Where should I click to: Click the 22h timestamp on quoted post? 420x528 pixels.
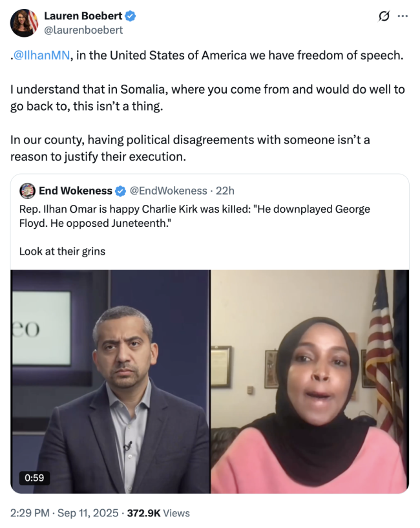(225, 191)
